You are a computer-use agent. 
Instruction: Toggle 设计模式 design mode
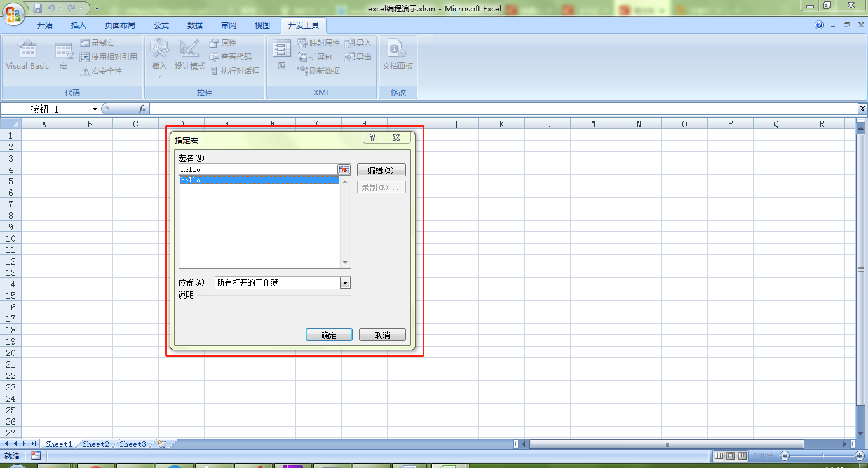(x=190, y=54)
